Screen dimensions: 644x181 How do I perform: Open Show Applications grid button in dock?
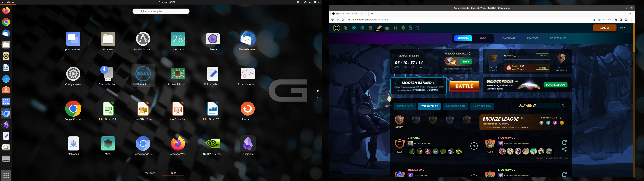pos(6,175)
